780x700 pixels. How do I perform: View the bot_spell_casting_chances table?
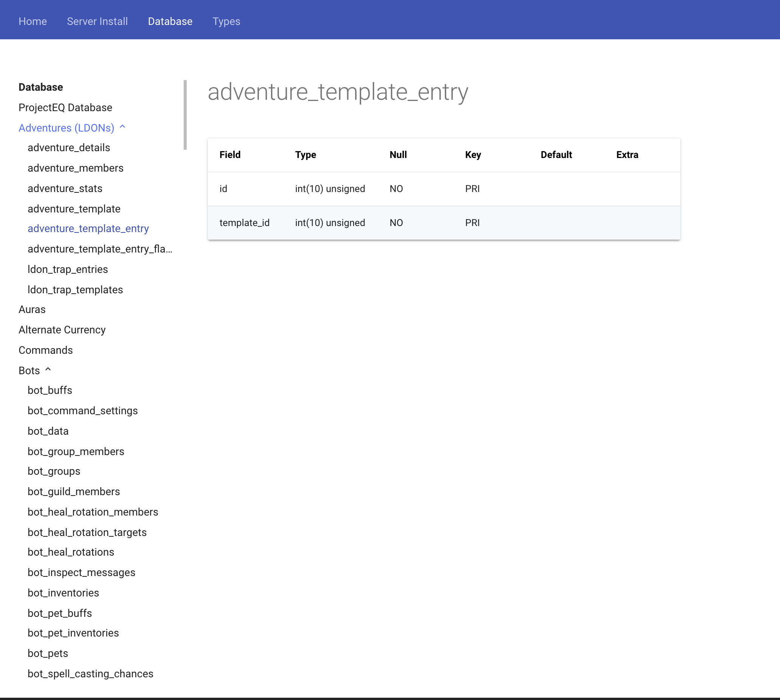[x=90, y=674]
